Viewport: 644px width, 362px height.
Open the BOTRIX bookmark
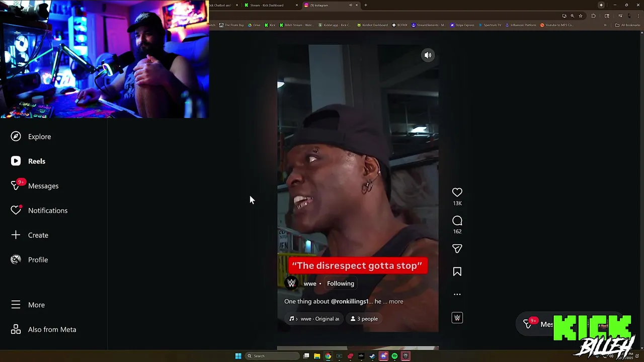click(400, 25)
